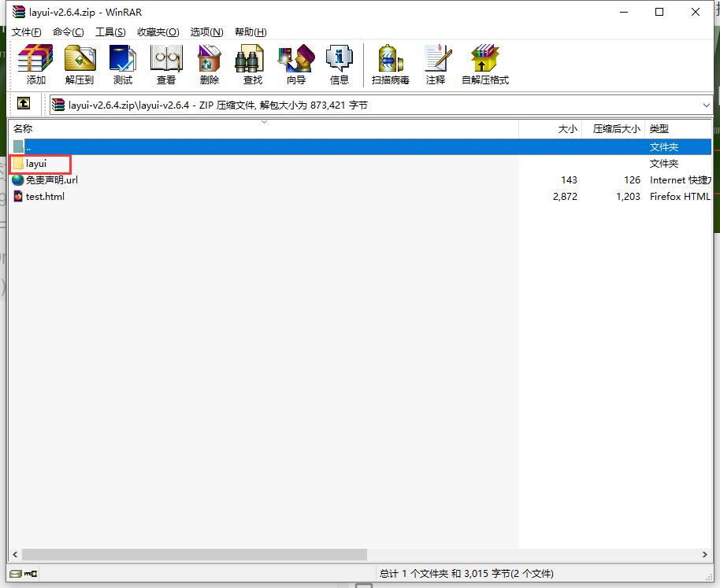Click the 测试 (Test) archive icon
This screenshot has width=720, height=588.
pos(122,64)
